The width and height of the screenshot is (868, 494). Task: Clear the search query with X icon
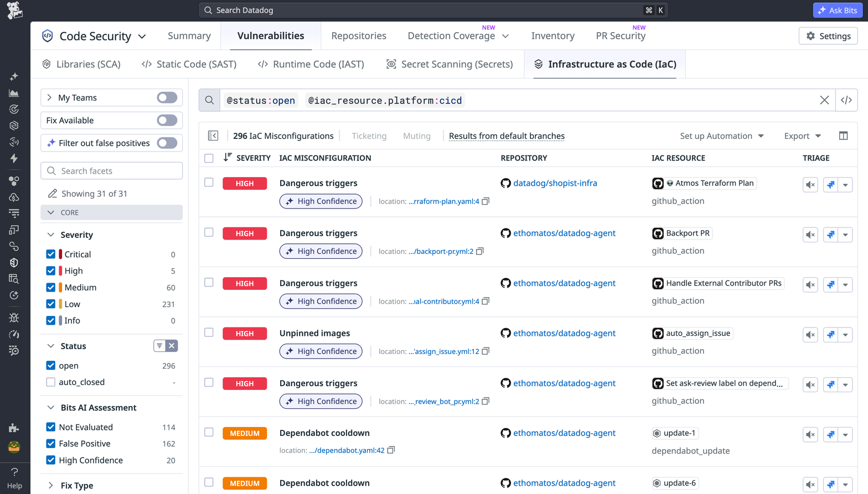pos(824,100)
